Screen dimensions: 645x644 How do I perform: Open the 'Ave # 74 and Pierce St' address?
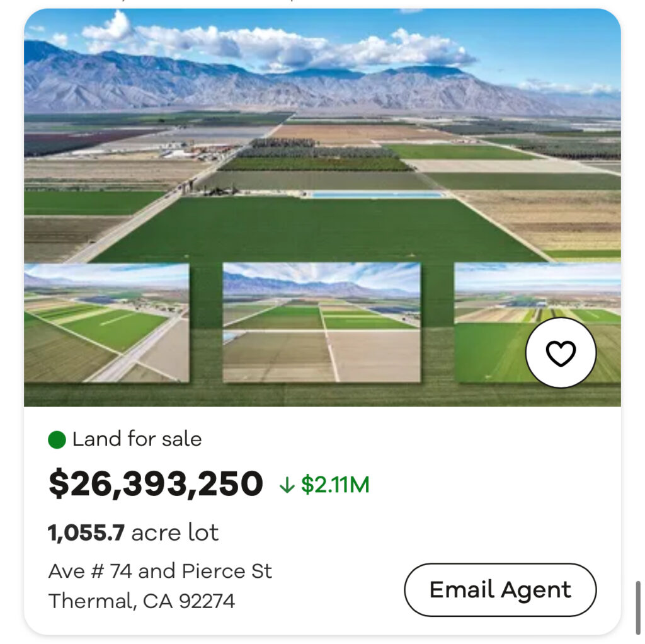coord(160,572)
